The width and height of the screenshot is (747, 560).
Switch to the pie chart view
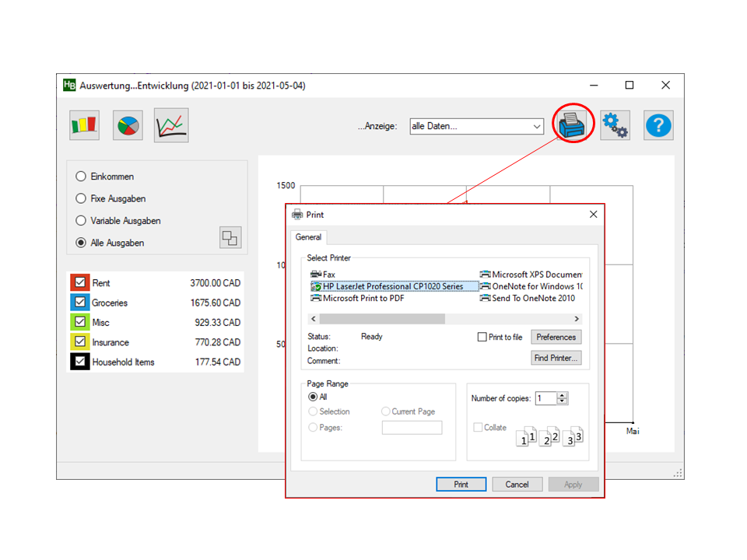(128, 124)
